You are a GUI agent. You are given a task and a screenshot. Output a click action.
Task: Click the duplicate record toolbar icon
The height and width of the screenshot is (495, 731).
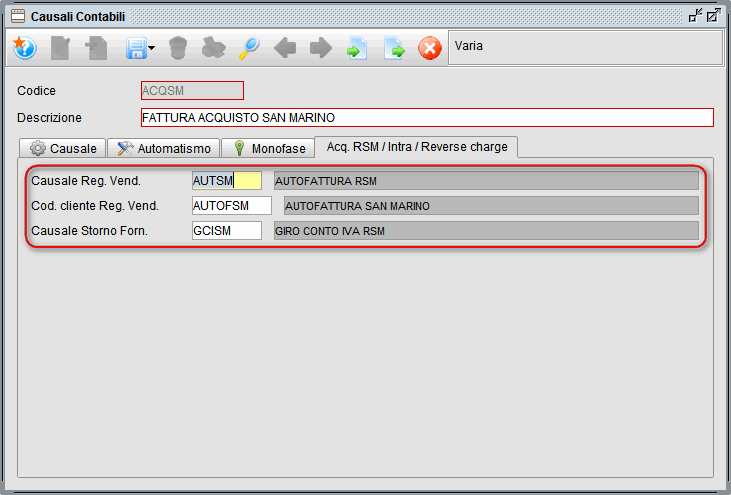point(97,48)
